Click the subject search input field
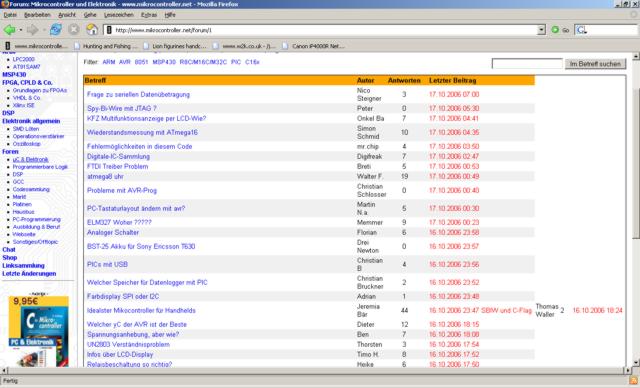The height and width of the screenshot is (388, 640). (x=527, y=64)
